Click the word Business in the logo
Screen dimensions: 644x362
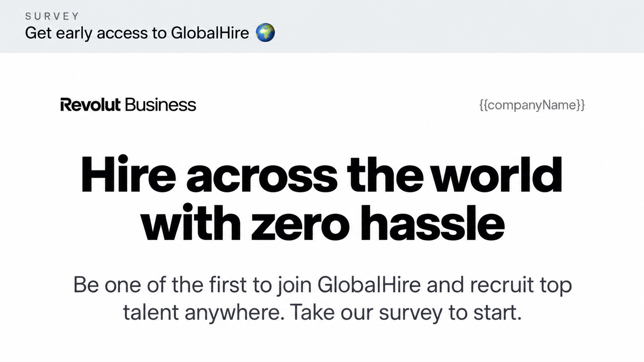[161, 105]
